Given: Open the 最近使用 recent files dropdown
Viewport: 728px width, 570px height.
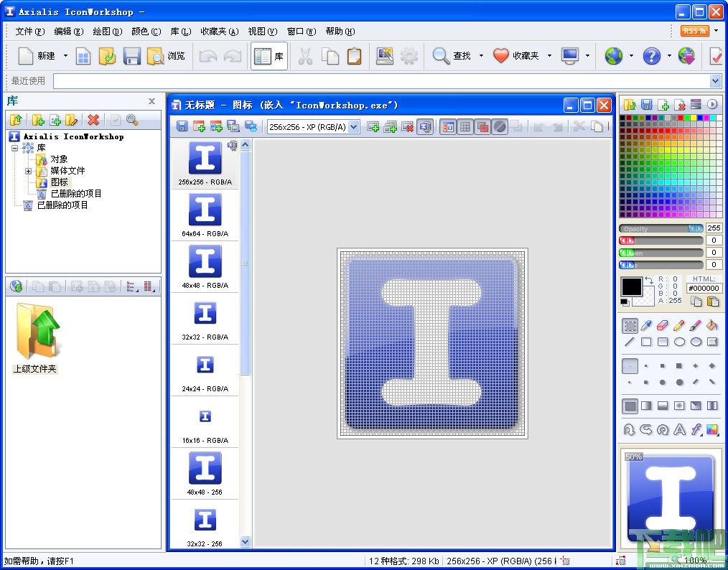Looking at the screenshot, I should coord(715,81).
